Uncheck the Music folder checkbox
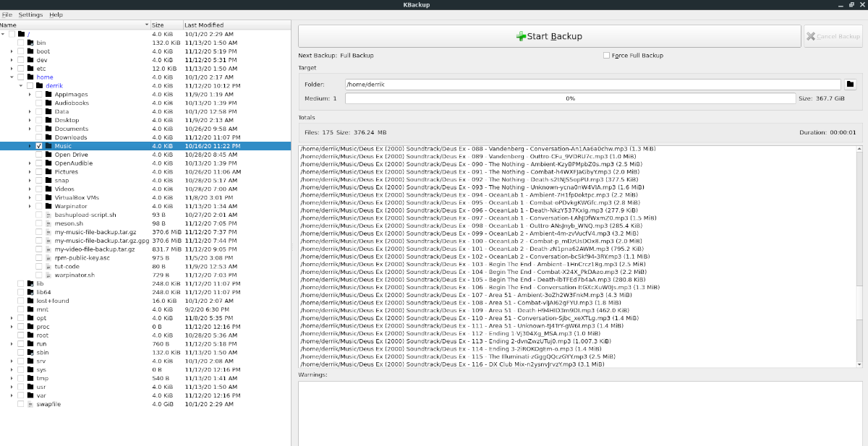The image size is (868, 446). (39, 146)
